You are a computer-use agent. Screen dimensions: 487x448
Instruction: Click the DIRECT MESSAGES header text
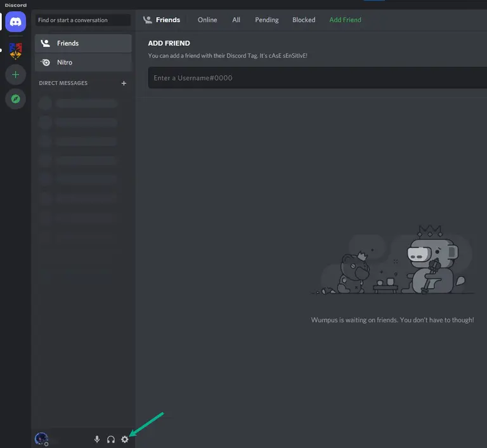pyautogui.click(x=63, y=83)
